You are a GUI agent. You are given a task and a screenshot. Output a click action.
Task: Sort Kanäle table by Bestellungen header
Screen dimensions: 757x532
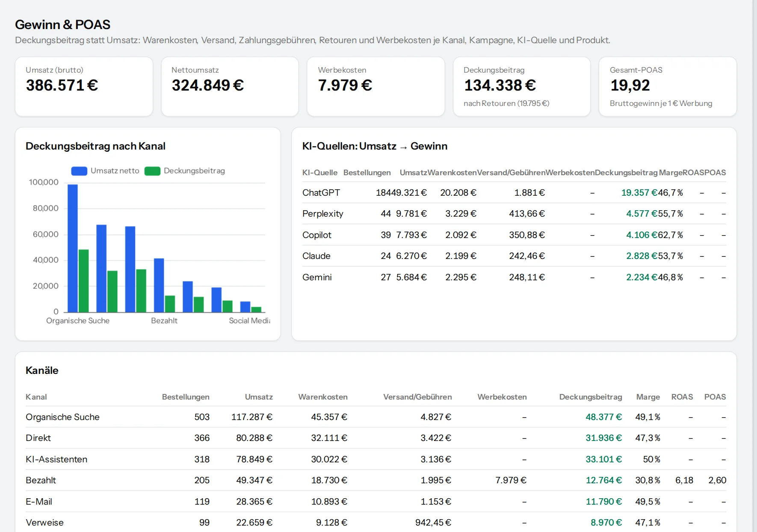click(186, 397)
